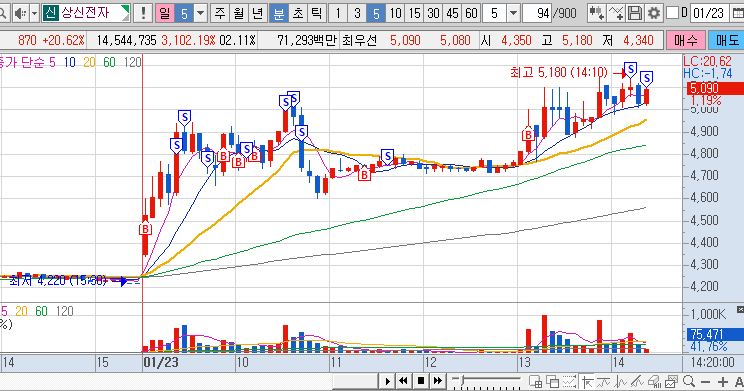This screenshot has width=744, height=391.
Task: Click the orange 20 moving average legend of 종가 단순
Action: click(89, 62)
